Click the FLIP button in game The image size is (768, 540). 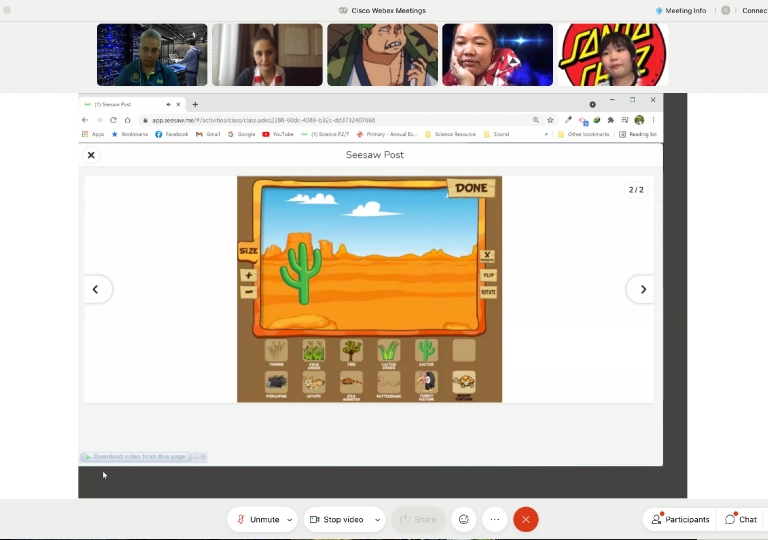pos(488,275)
